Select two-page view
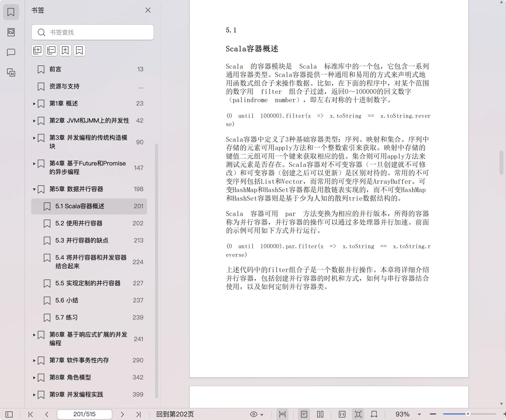 320,414
